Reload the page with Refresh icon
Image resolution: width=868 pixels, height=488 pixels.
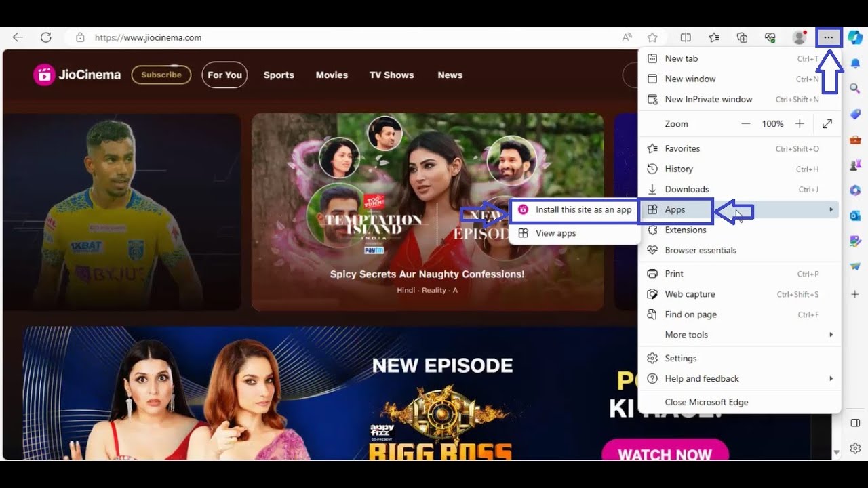pyautogui.click(x=45, y=37)
